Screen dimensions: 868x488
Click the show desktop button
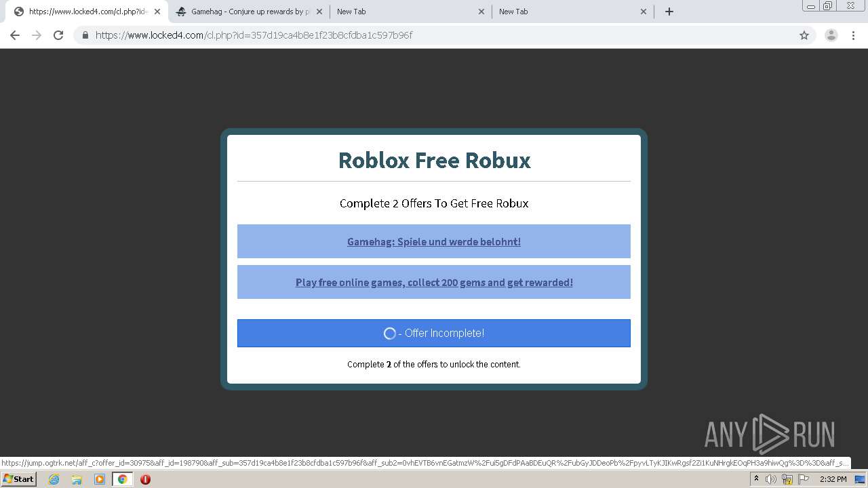(860, 479)
